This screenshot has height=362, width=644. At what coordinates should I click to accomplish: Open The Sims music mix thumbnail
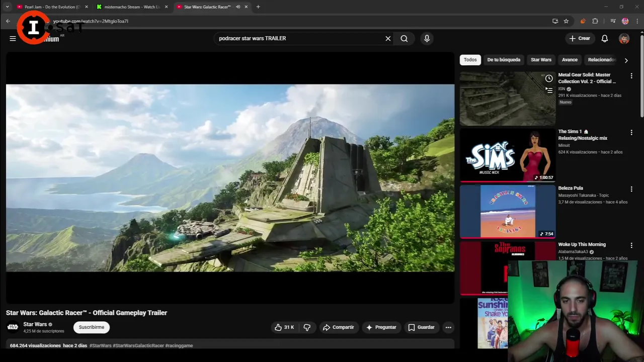(508, 155)
